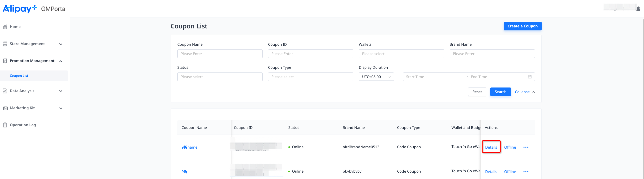Open Operation Log menu item
Viewport: 644px width, 179px height.
coord(23,125)
